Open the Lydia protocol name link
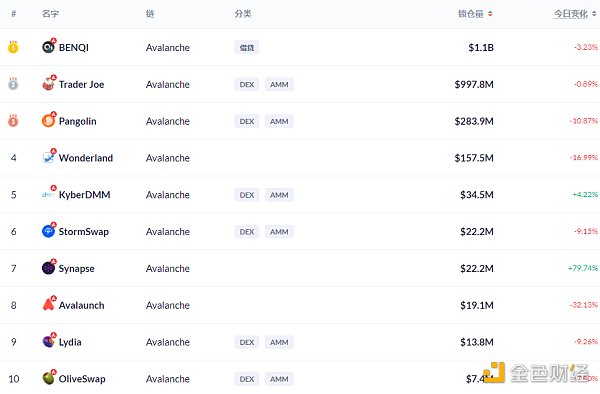 (70, 342)
